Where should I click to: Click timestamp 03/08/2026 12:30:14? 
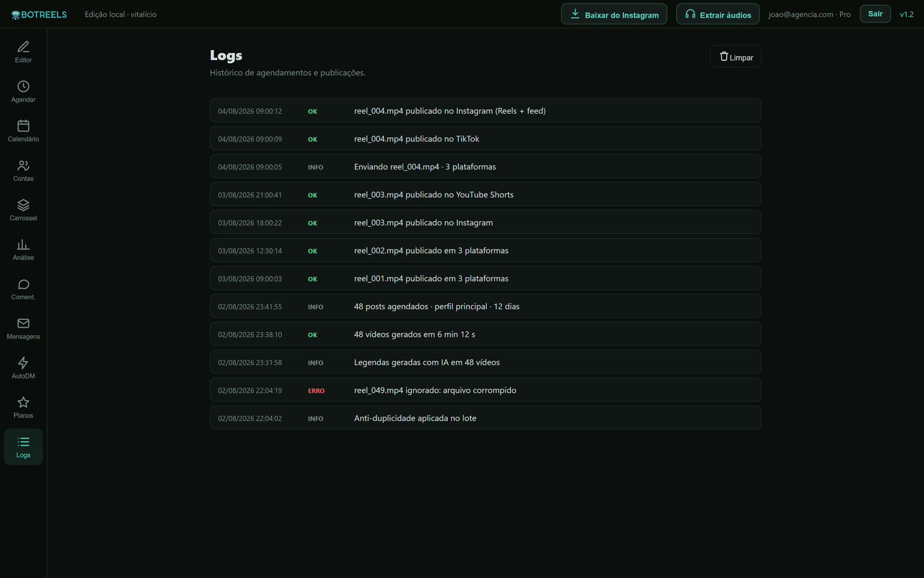click(x=250, y=251)
